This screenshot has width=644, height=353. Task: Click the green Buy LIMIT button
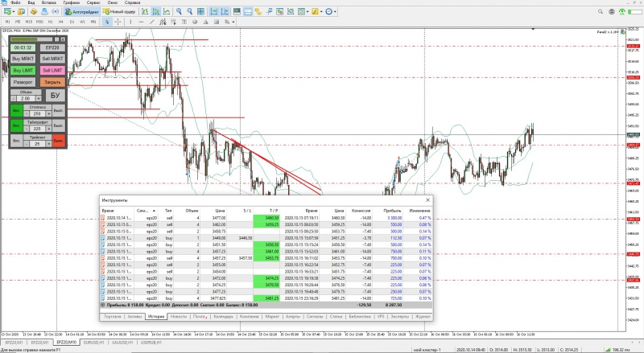click(23, 70)
